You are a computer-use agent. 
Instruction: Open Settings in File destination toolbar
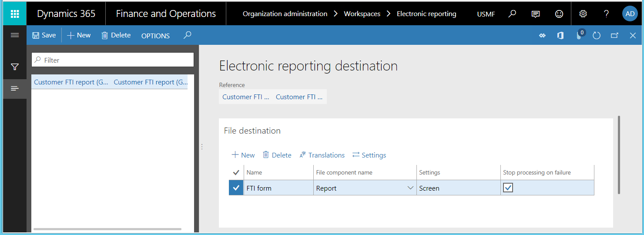tap(369, 155)
